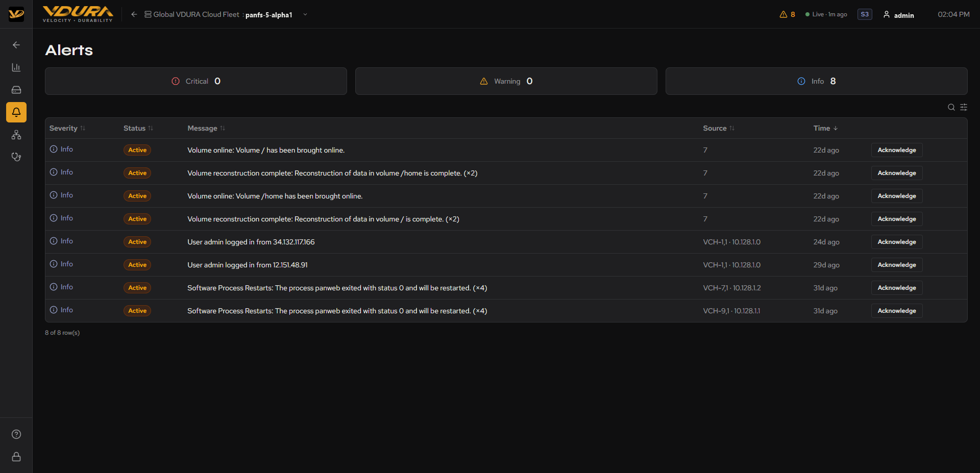Viewport: 980px width, 473px height.
Task: Acknowledge the 'Volume / has been brought online' alert
Action: 897,150
